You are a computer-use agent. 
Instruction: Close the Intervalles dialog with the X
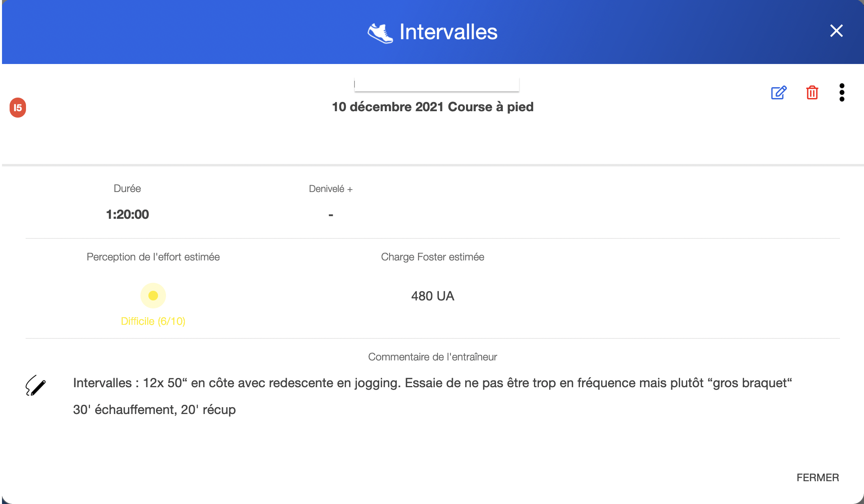[x=836, y=31]
